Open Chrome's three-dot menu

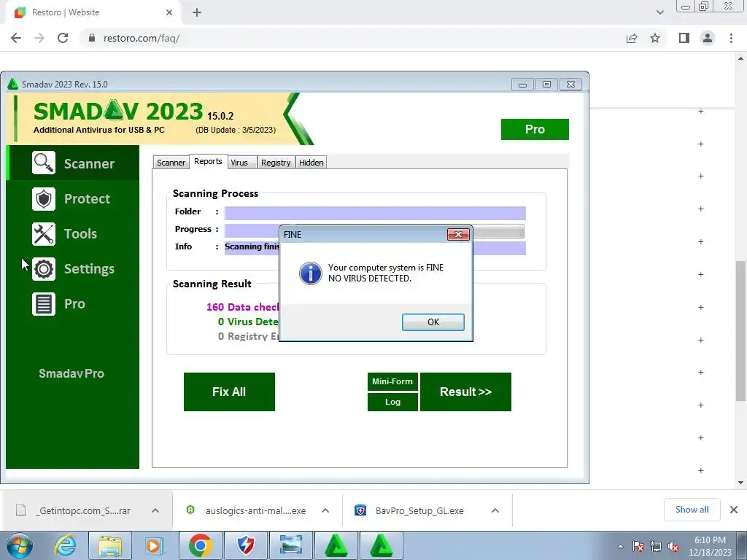pyautogui.click(x=731, y=38)
